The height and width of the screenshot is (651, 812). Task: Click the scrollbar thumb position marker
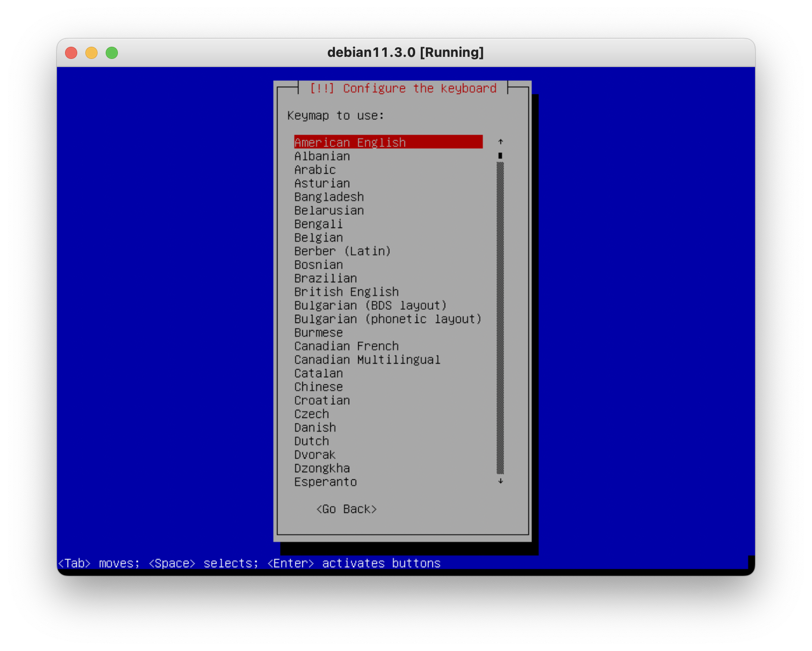point(501,155)
